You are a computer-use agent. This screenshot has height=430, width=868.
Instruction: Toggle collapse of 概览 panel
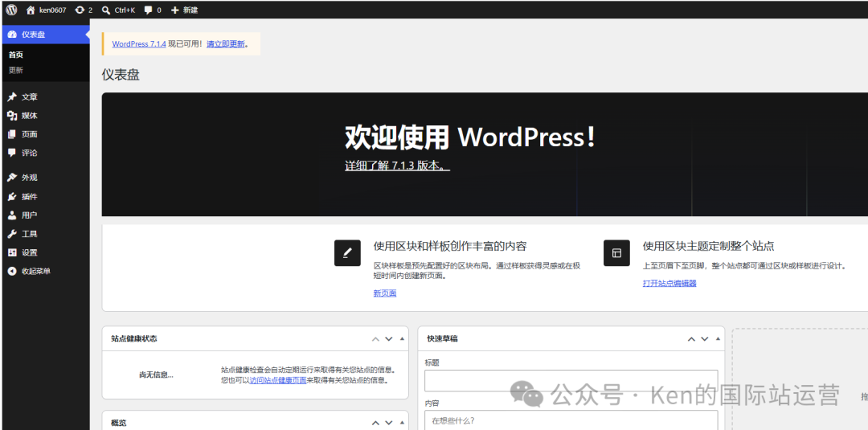pos(403,423)
